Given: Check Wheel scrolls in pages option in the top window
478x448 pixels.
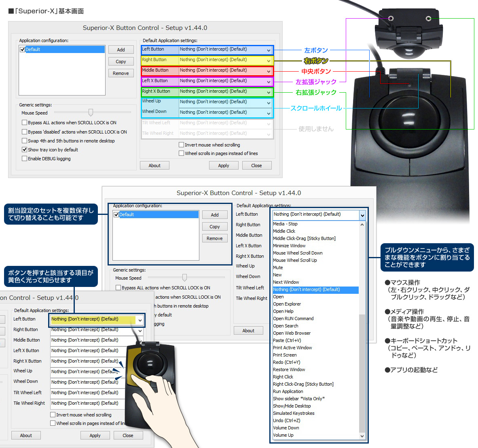Looking at the screenshot, I should pyautogui.click(x=182, y=153).
